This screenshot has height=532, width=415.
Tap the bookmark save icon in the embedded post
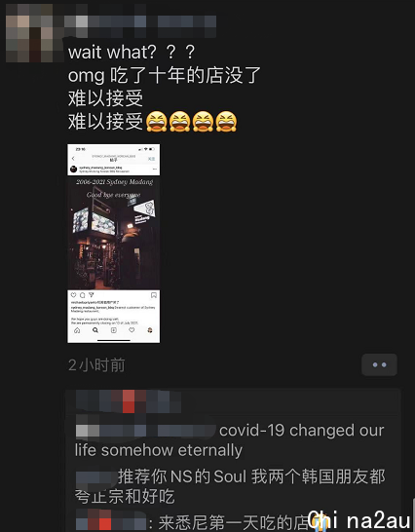(x=154, y=295)
